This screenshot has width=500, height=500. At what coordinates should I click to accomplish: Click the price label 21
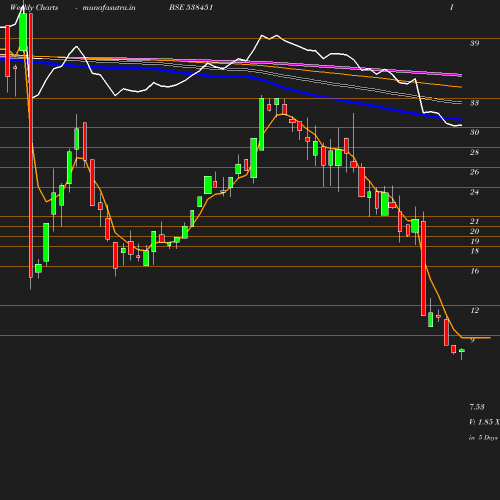point(475,221)
